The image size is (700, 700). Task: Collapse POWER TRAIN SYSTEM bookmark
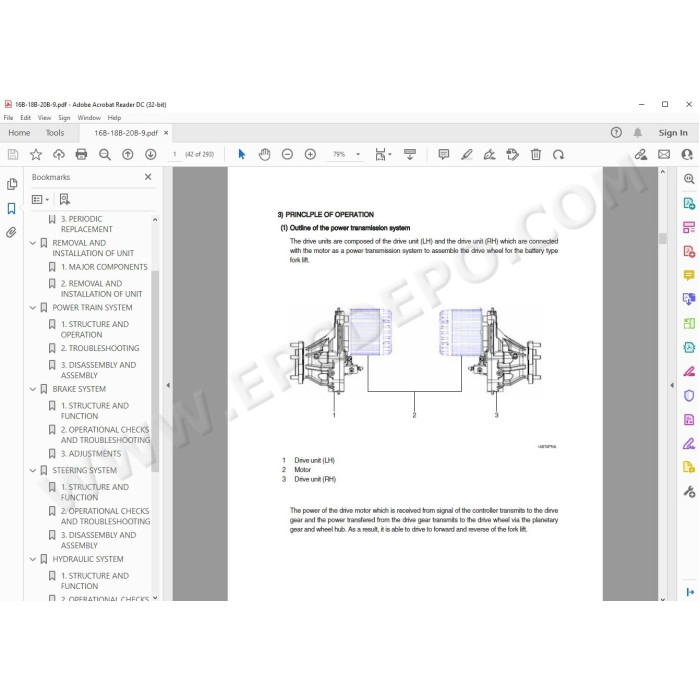point(33,308)
